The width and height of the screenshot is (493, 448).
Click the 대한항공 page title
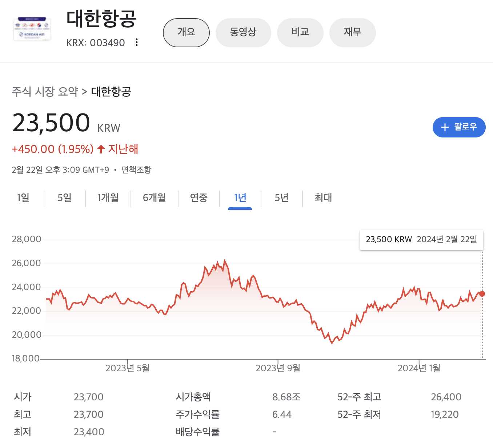101,19
